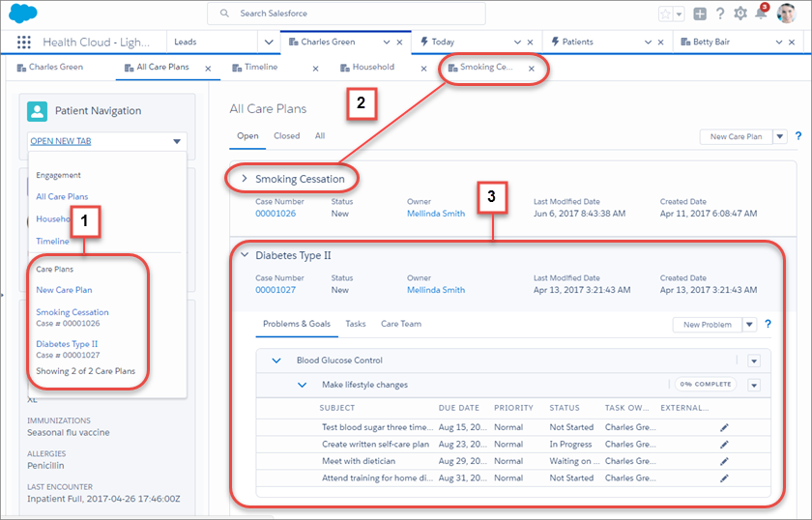Open Diabetes Type II from navigation menu

tap(67, 344)
